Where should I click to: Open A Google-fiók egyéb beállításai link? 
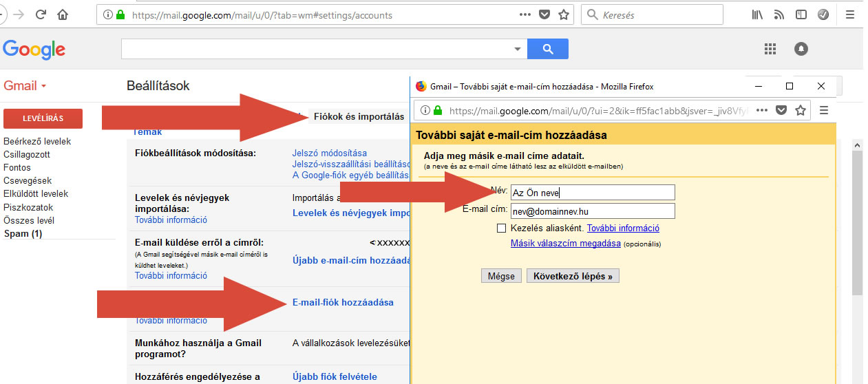point(351,175)
